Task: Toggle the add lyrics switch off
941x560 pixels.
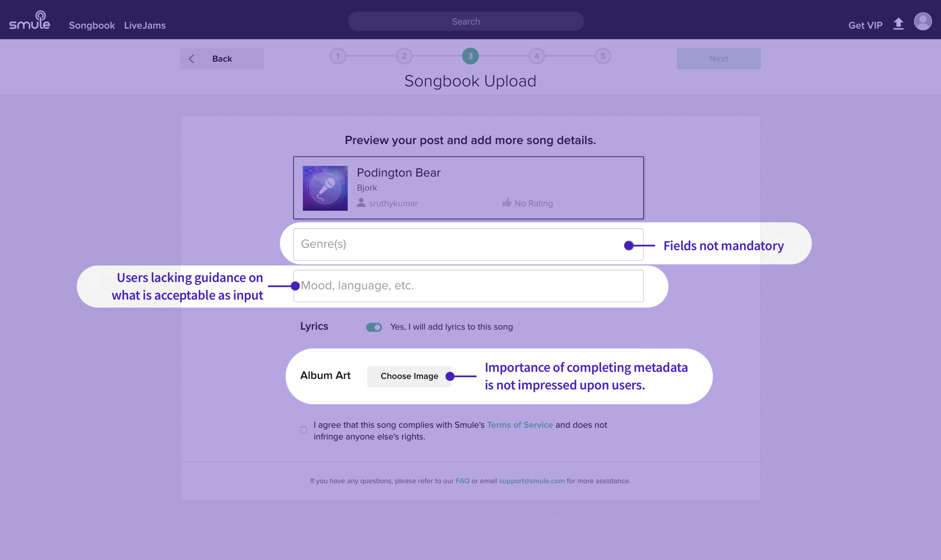Action: (374, 327)
